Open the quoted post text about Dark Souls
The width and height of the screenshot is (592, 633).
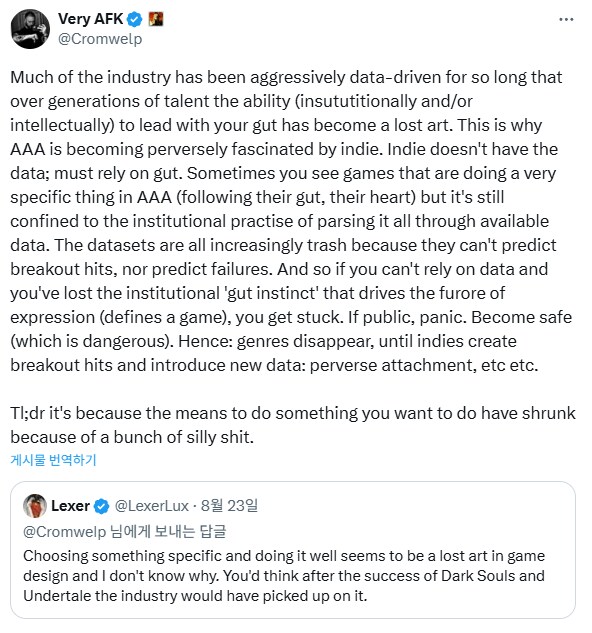click(284, 576)
